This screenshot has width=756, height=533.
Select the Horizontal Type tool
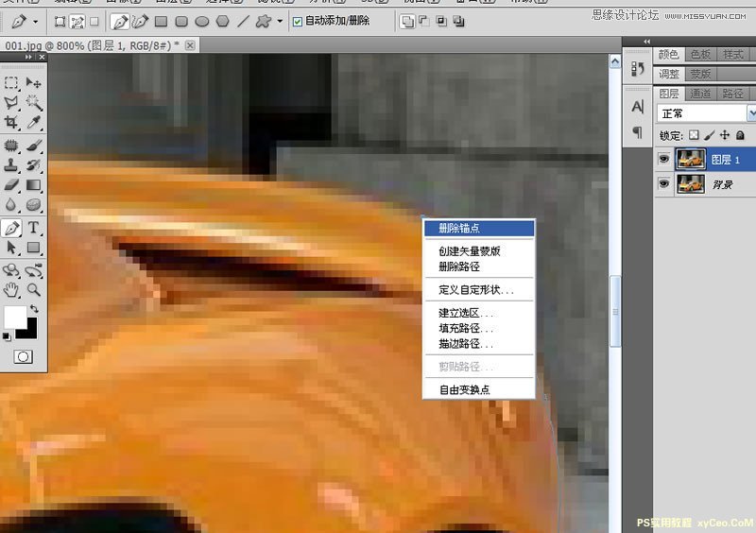33,227
